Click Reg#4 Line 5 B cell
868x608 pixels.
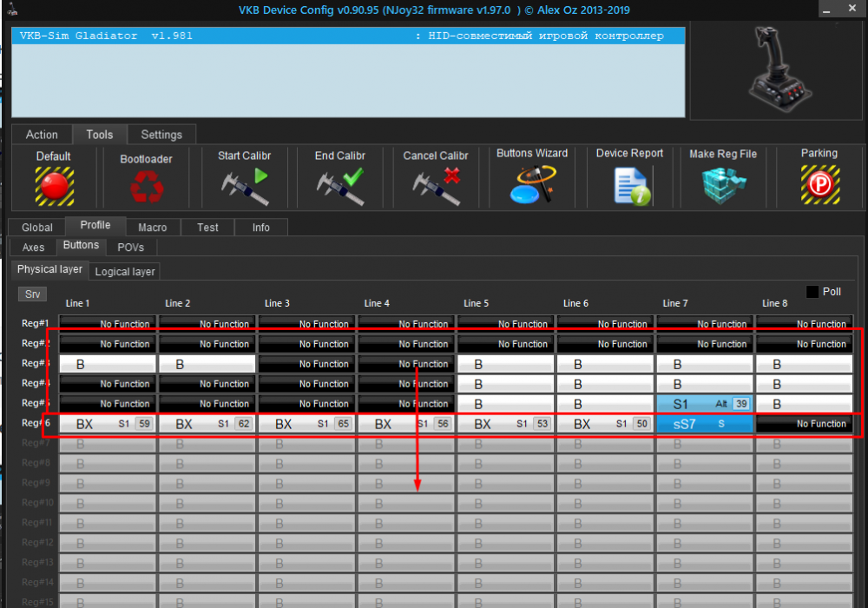pyautogui.click(x=505, y=384)
